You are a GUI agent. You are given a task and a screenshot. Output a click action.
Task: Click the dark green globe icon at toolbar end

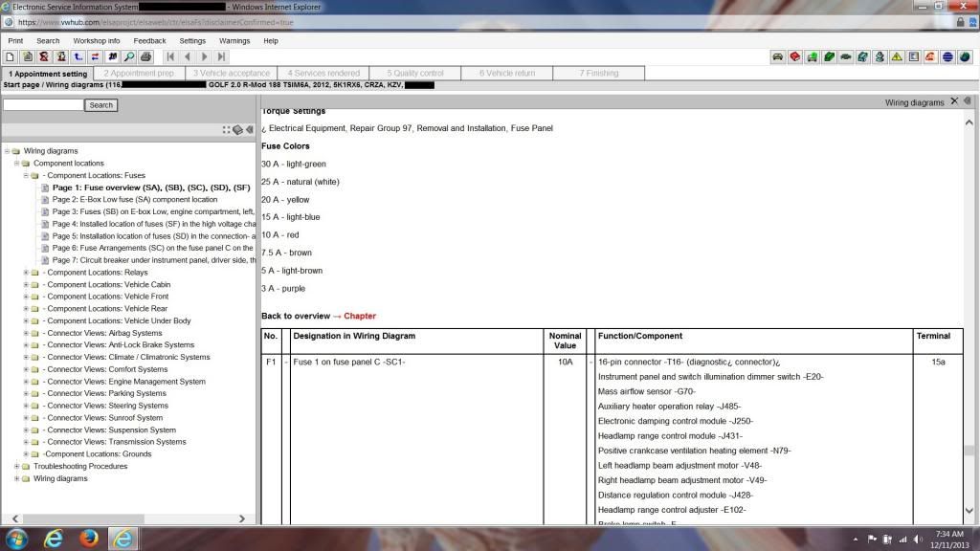(965, 56)
